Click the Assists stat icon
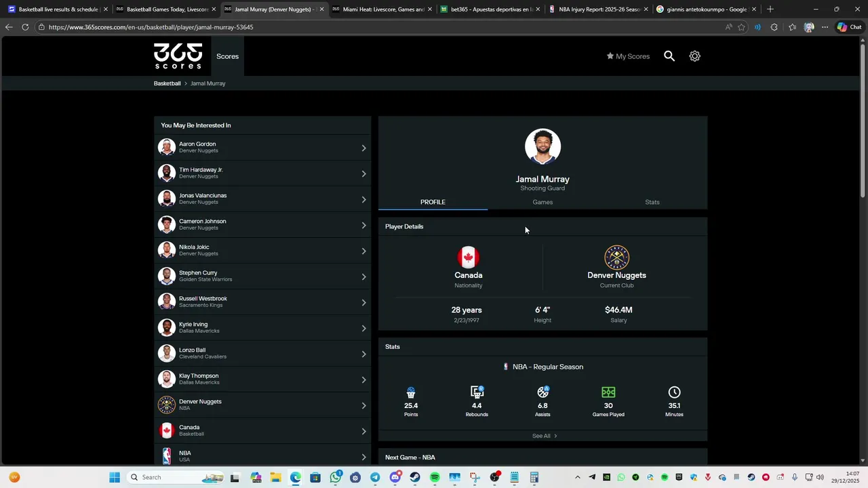Screen dimensions: 868x488 542,392
